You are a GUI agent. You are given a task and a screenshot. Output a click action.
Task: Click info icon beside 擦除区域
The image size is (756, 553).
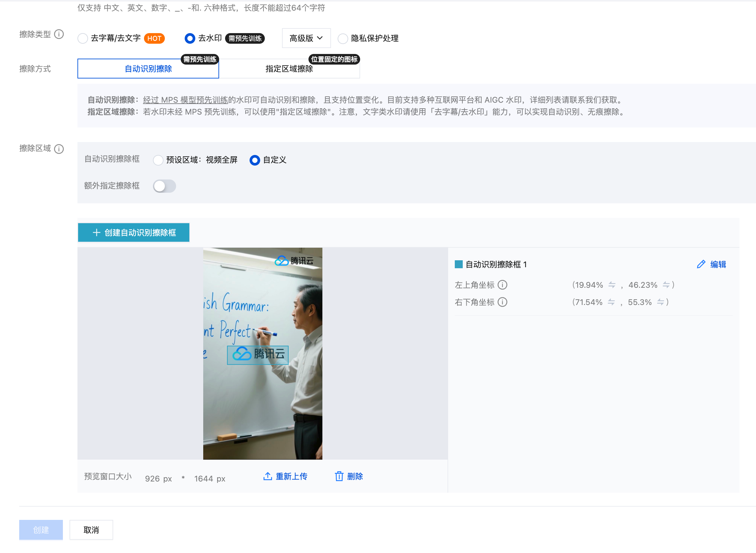coord(59,149)
